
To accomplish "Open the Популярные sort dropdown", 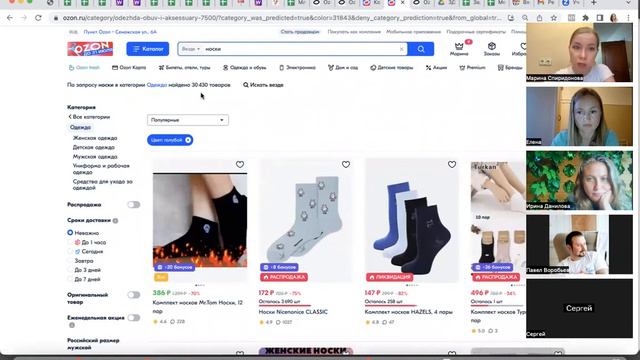I will [x=188, y=120].
